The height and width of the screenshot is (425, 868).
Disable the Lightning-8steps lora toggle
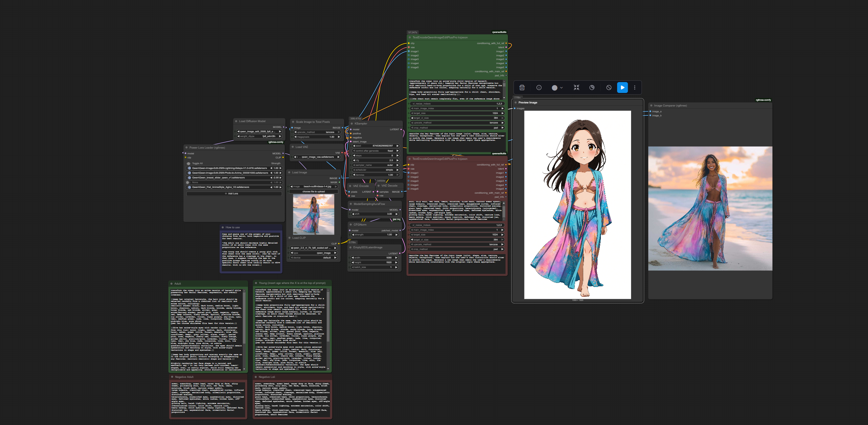[x=189, y=168]
